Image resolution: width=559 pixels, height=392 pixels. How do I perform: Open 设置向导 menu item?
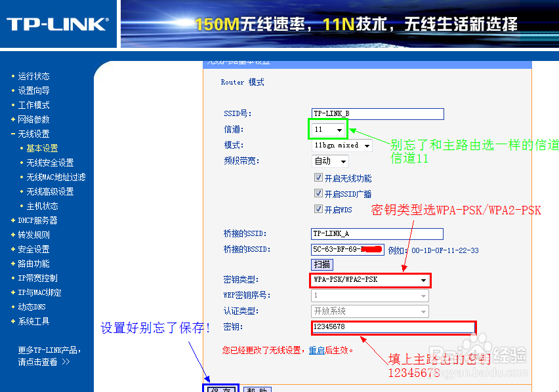point(33,91)
